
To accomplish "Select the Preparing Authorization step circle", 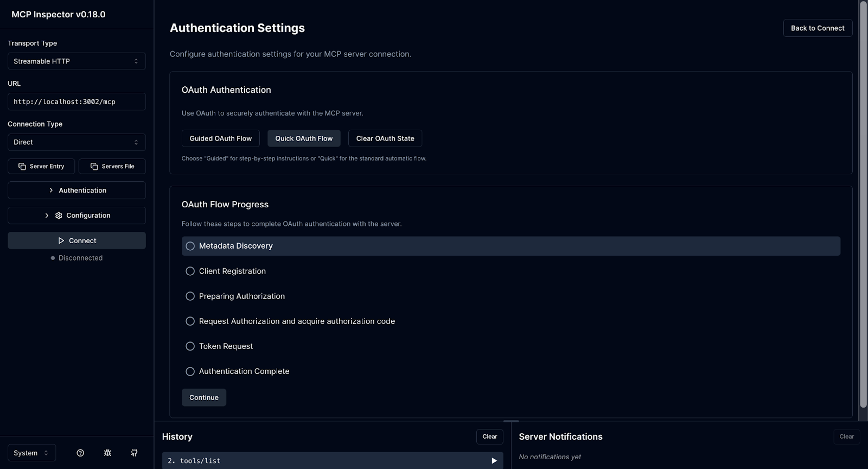I will [190, 296].
